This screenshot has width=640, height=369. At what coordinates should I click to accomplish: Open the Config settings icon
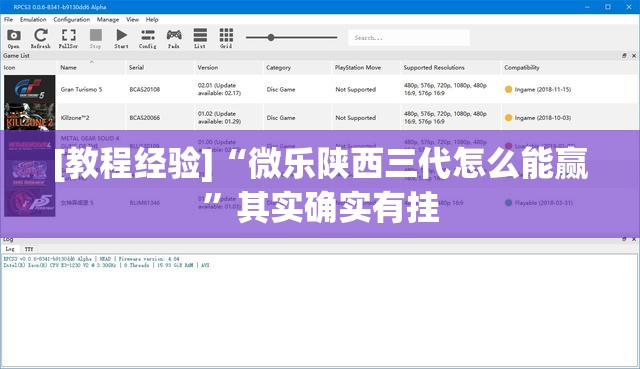(148, 38)
